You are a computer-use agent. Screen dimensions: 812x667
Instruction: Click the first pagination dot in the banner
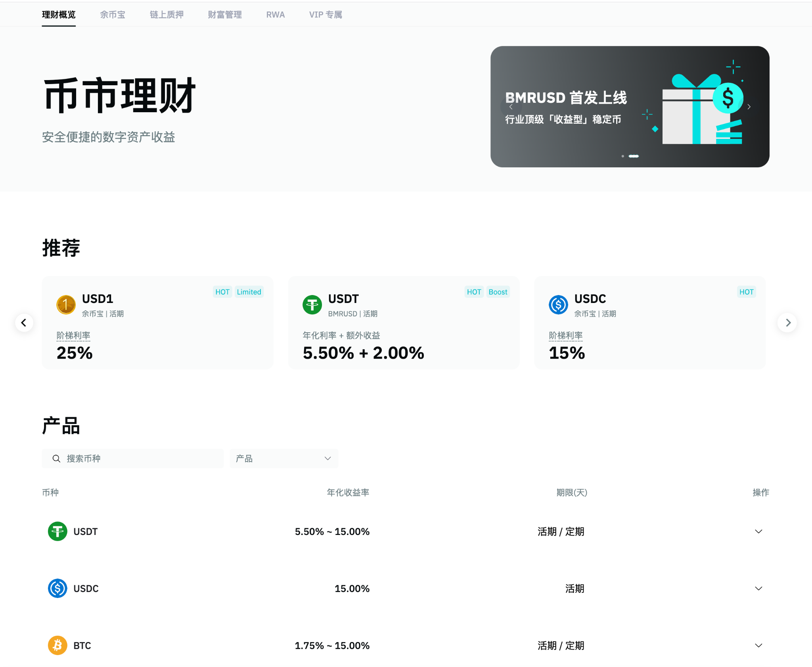(622, 156)
